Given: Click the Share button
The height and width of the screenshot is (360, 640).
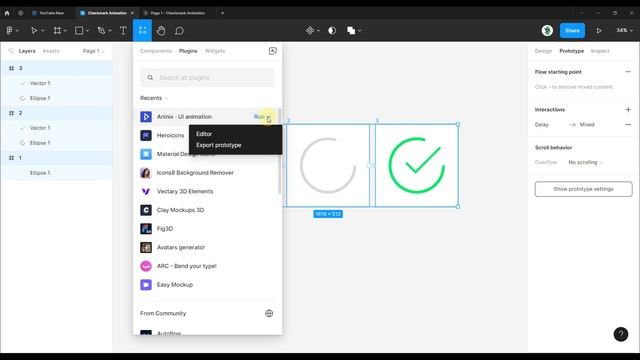Looking at the screenshot, I should click(x=572, y=31).
